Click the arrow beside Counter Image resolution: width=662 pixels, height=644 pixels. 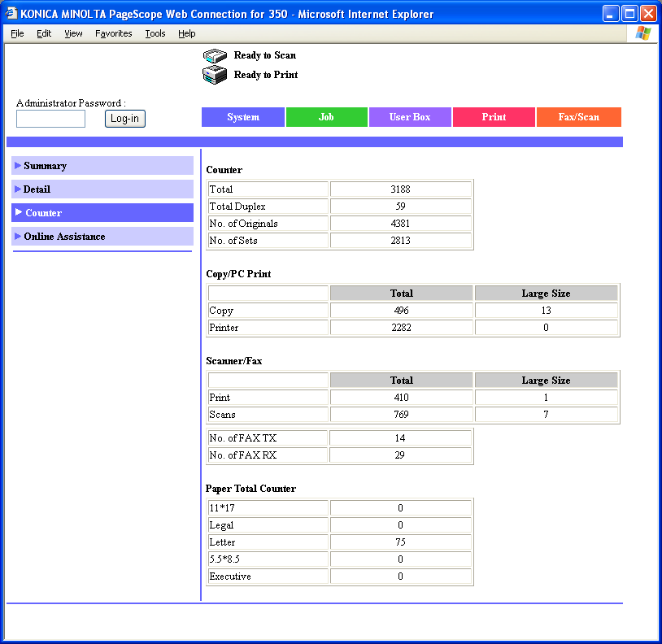19,212
